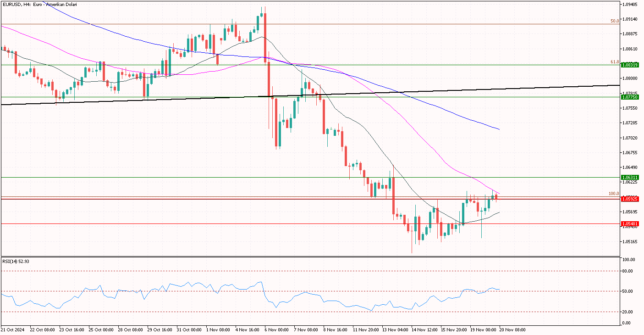Click the 1.07550 price axis value

[630, 108]
